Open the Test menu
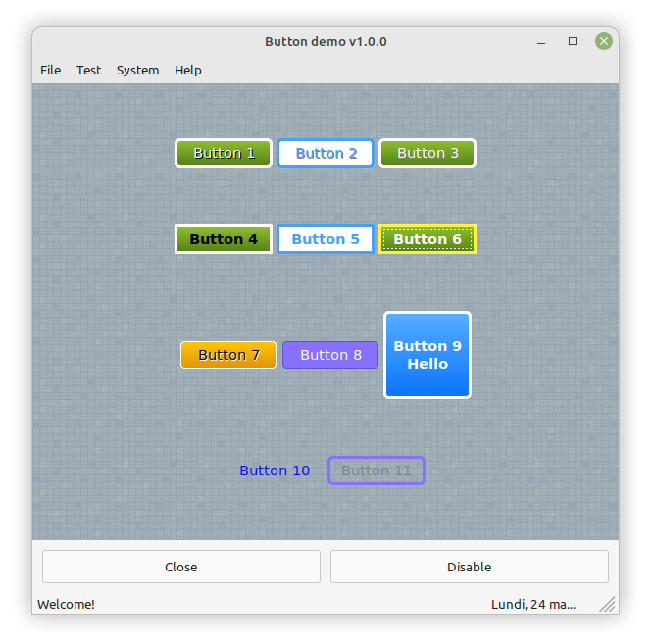 [x=88, y=70]
